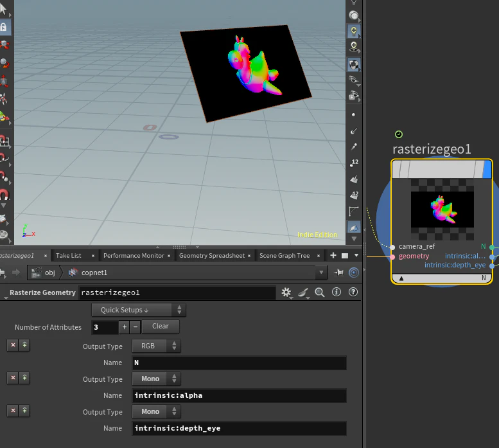This screenshot has height=448, width=499.
Task: Open the presets trowel icon menu
Action: [303, 292]
